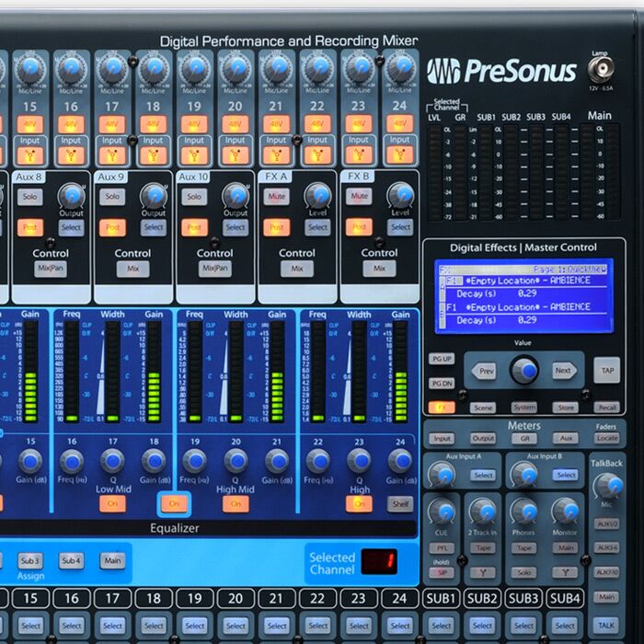Toggle FireWire input button on channel 15
The width and height of the screenshot is (644, 644).
(x=30, y=155)
